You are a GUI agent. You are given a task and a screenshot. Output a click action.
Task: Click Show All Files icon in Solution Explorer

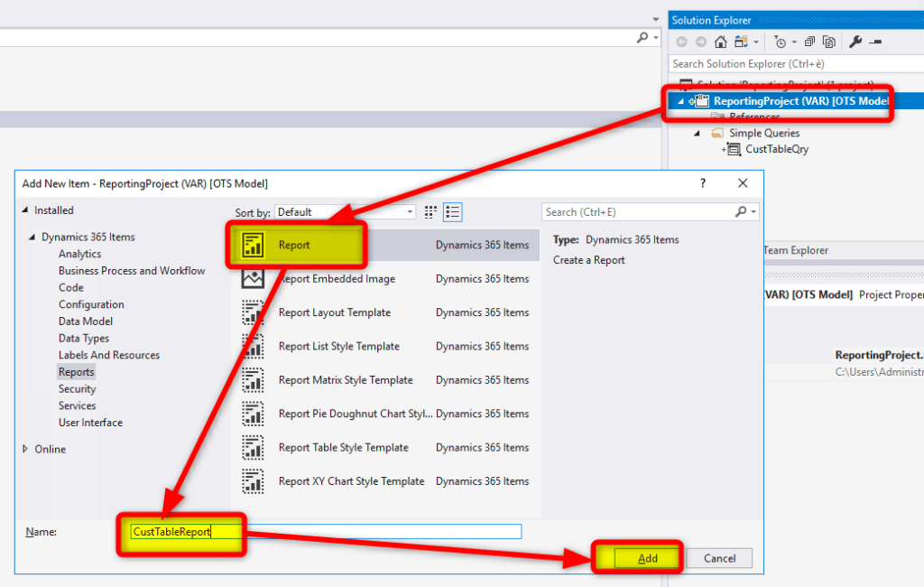coord(828,42)
